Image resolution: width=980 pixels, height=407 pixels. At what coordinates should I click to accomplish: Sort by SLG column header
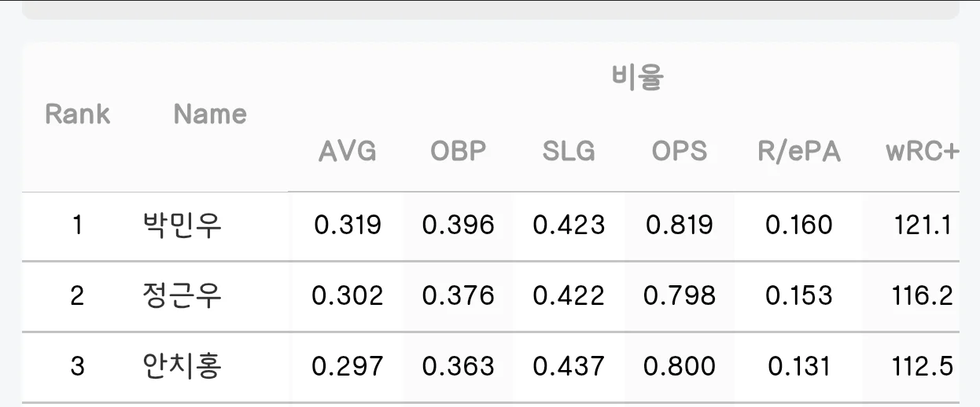coord(569,151)
